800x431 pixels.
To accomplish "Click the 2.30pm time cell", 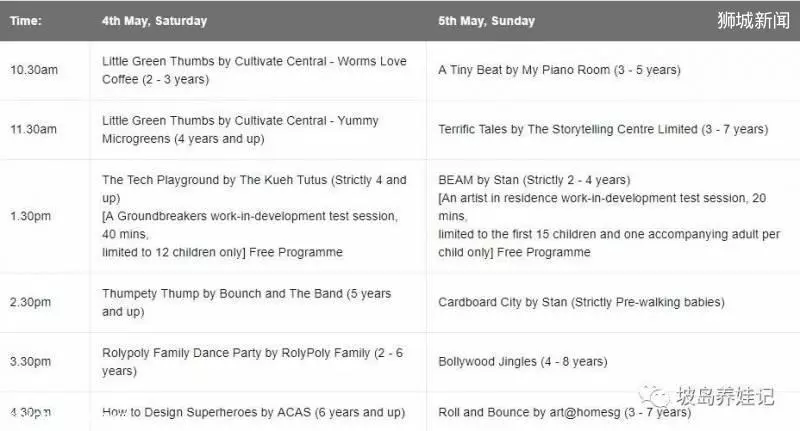I will [x=30, y=302].
